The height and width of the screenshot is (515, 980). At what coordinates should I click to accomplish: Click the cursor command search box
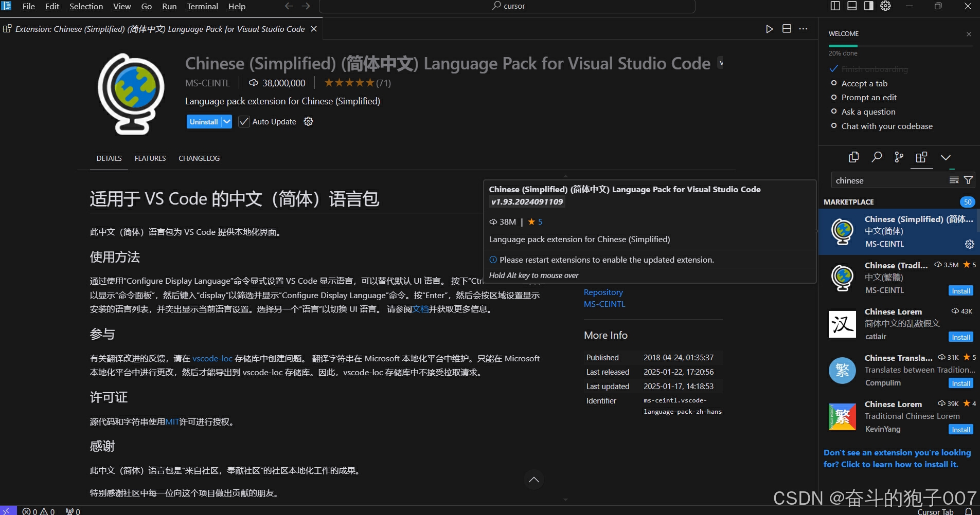click(507, 6)
